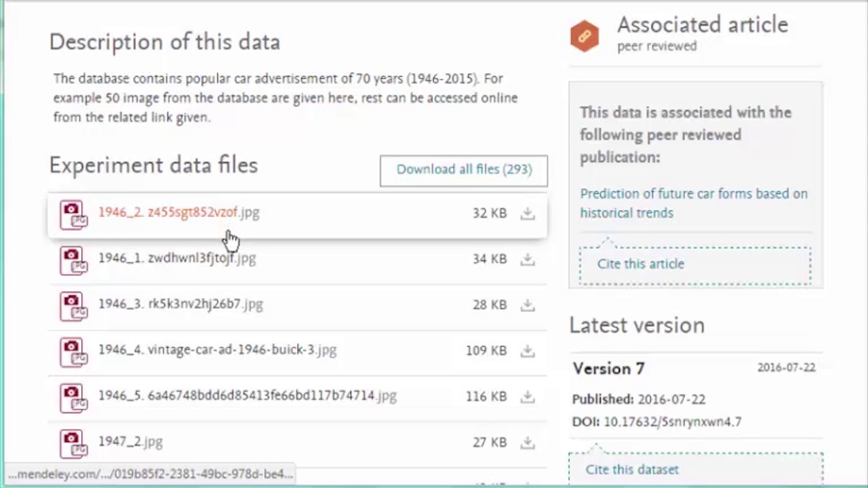The width and height of the screenshot is (868, 488).
Task: Click the Download all files (293) button
Action: pos(464,170)
